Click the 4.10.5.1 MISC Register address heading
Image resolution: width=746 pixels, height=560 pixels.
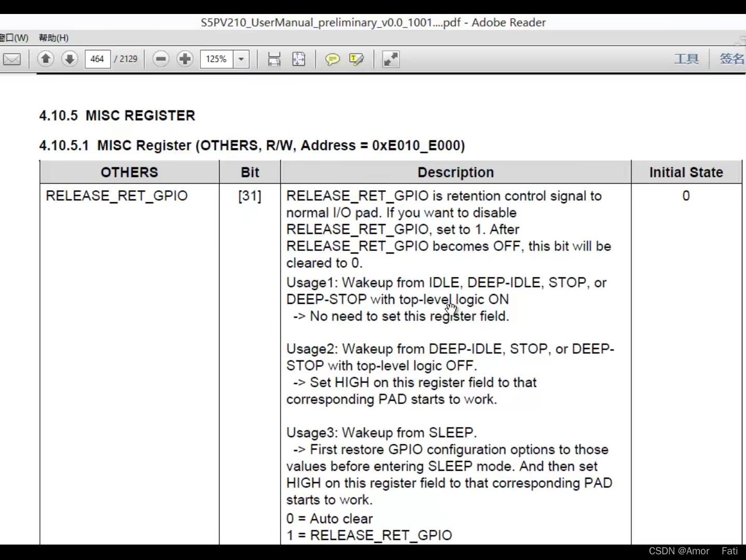(252, 146)
